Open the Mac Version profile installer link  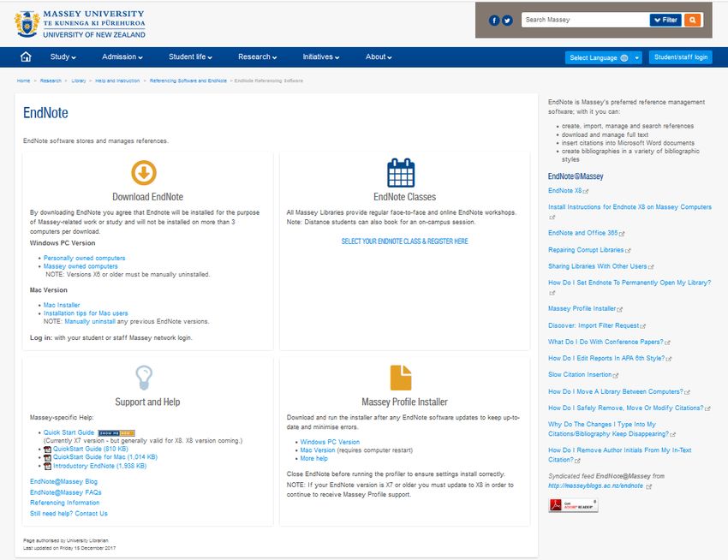click(317, 450)
